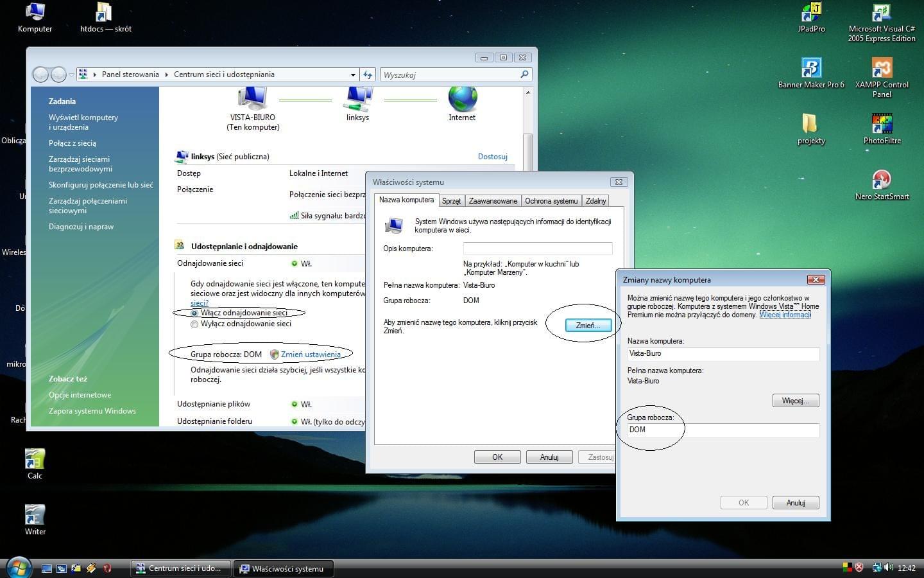Click the Nazwa komputera field containing Vista-Biuro

click(723, 353)
